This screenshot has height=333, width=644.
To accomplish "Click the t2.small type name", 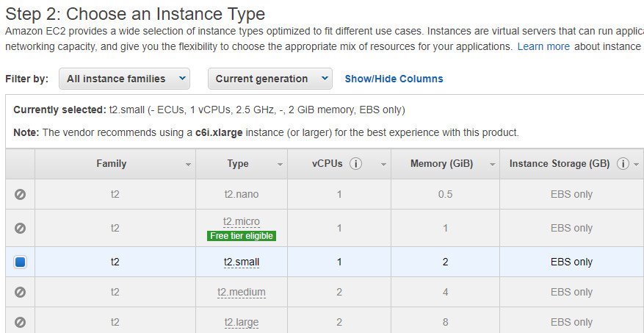I will (x=242, y=262).
